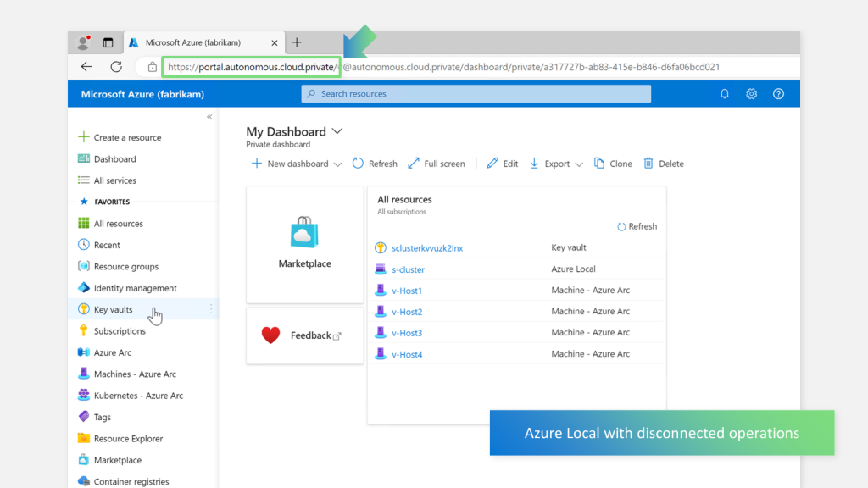Viewport: 868px width, 488px height.
Task: Click the 'Azure Local' type cell
Action: pos(574,269)
